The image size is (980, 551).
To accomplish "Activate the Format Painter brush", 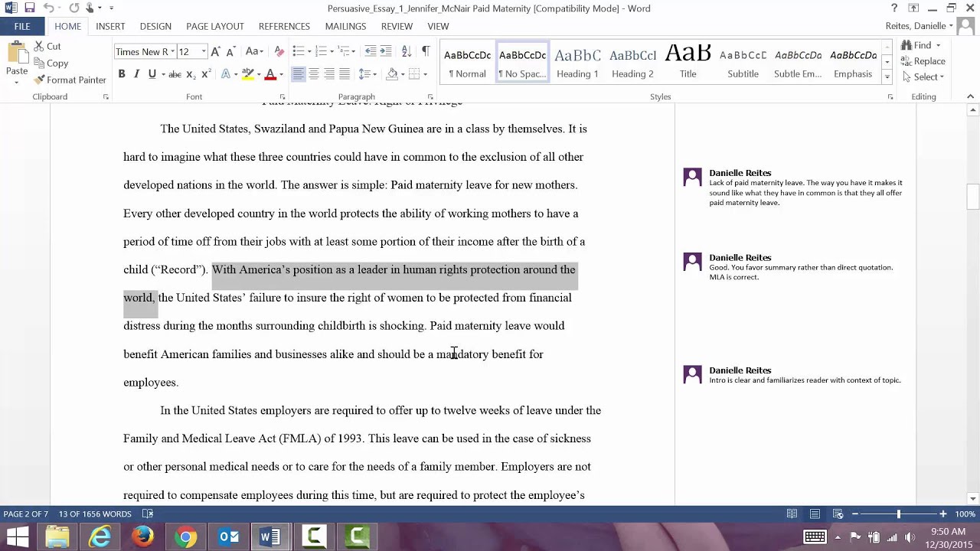I will (38, 80).
